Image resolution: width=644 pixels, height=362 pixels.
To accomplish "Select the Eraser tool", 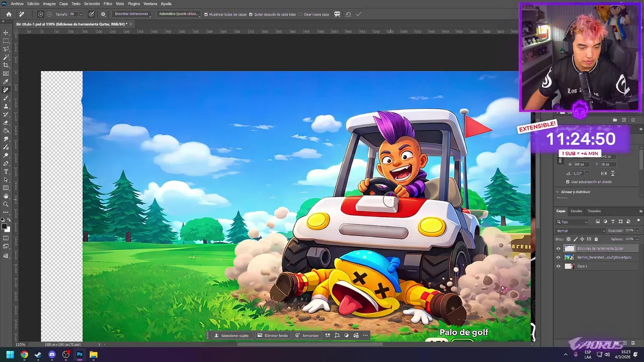I will [6, 123].
